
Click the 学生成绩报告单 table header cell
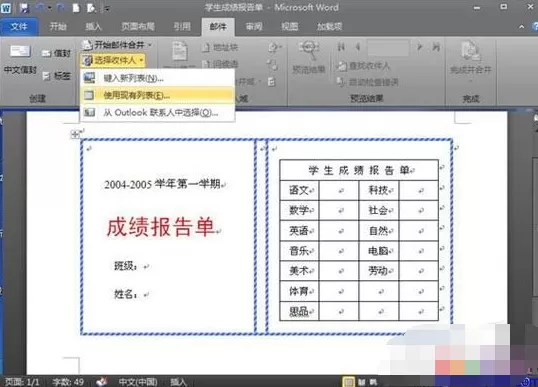pos(359,170)
